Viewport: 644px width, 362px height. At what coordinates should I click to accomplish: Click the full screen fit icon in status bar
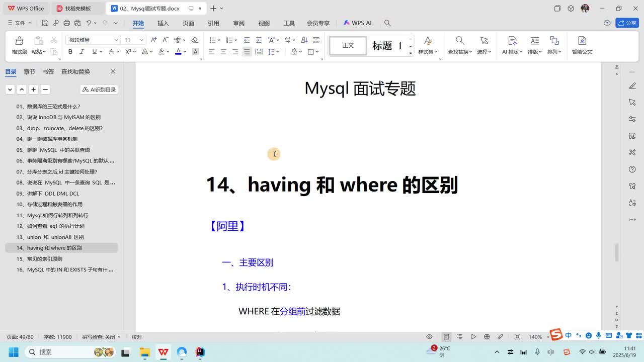517,337
